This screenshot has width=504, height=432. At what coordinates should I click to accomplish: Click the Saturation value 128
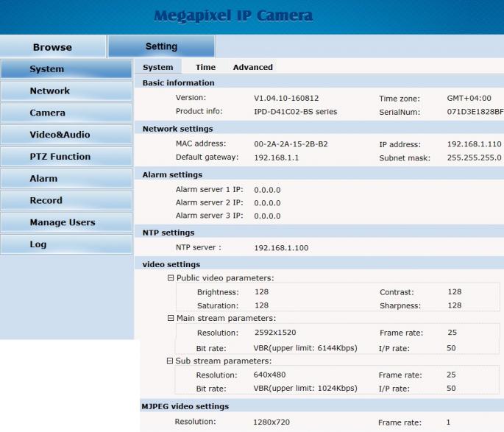click(x=261, y=305)
